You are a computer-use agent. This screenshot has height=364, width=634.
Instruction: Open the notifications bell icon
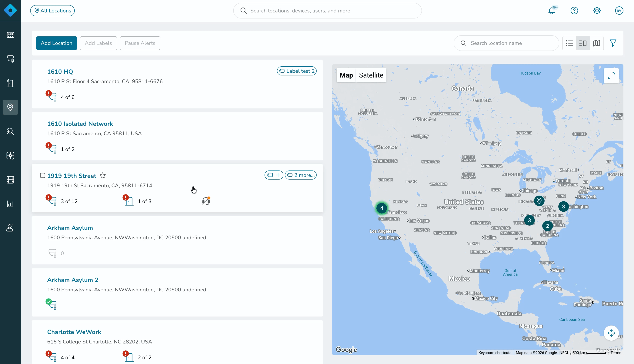point(552,11)
